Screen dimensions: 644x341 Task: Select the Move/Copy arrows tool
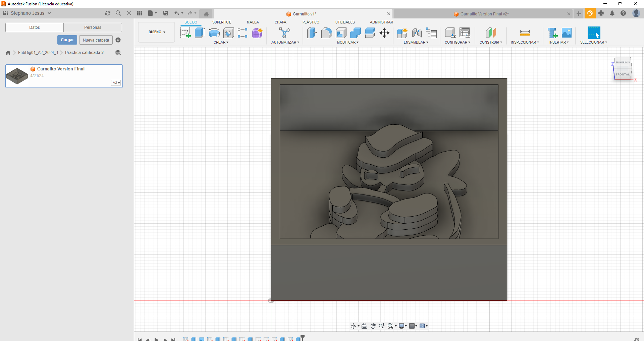click(x=384, y=33)
